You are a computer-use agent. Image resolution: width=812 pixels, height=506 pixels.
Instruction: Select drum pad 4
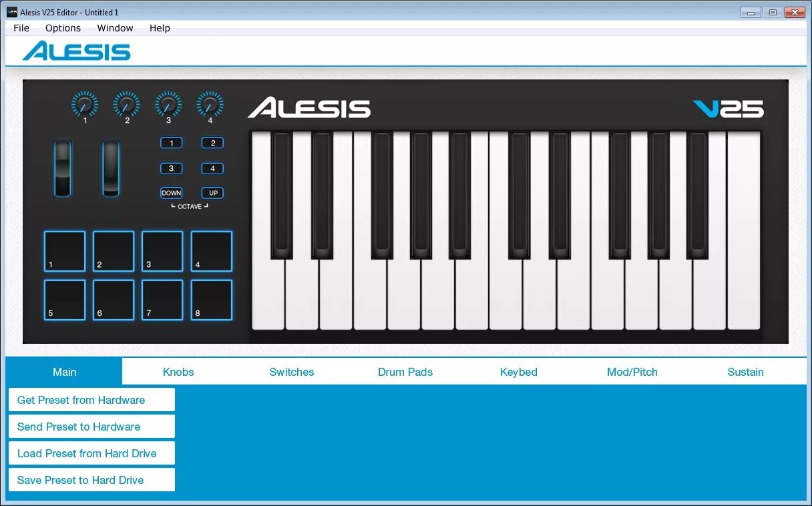[212, 251]
